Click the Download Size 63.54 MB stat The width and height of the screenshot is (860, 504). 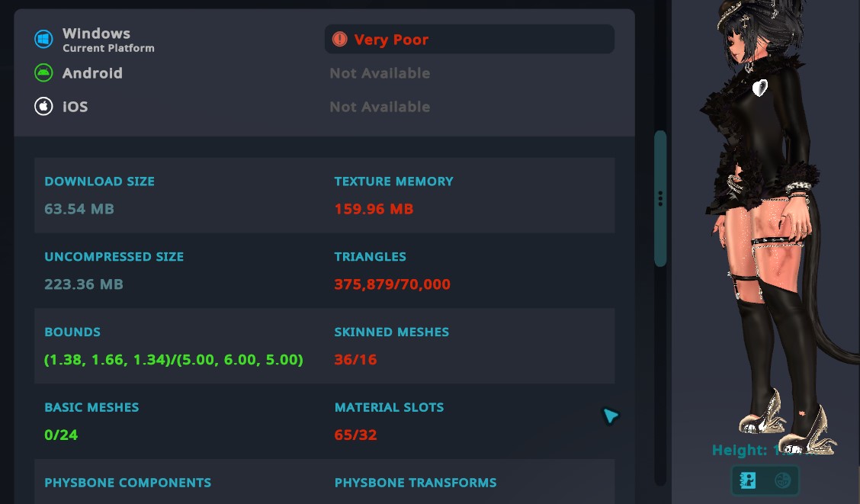(79, 208)
